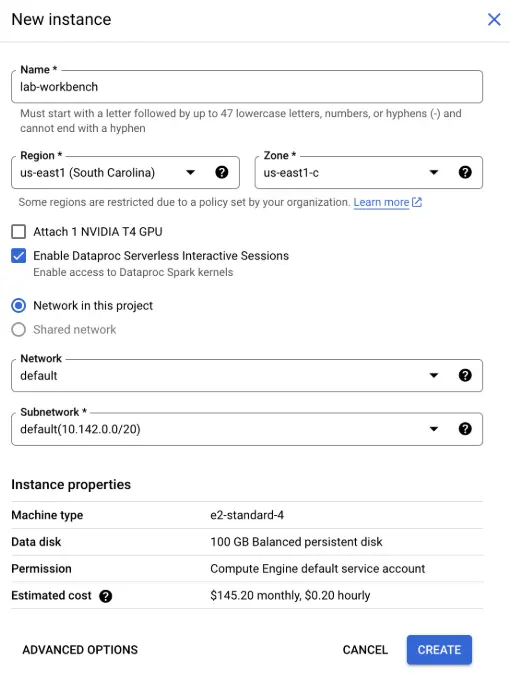The image size is (510, 674).
Task: Click the help icon beside Zone field
Action: (465, 172)
